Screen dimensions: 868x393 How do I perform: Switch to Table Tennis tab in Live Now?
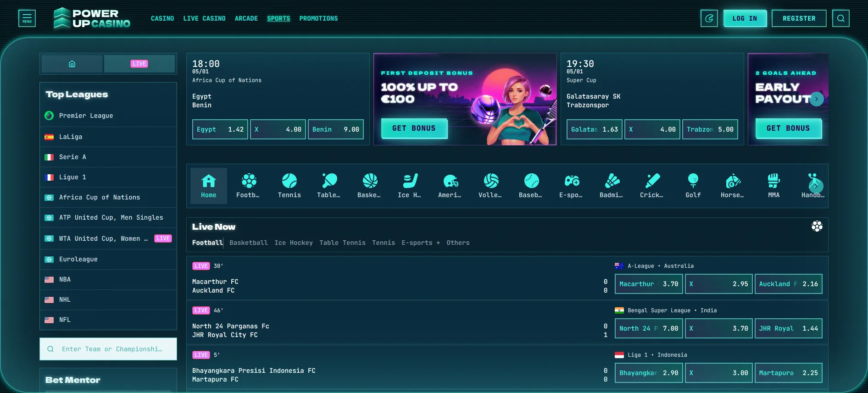[342, 243]
